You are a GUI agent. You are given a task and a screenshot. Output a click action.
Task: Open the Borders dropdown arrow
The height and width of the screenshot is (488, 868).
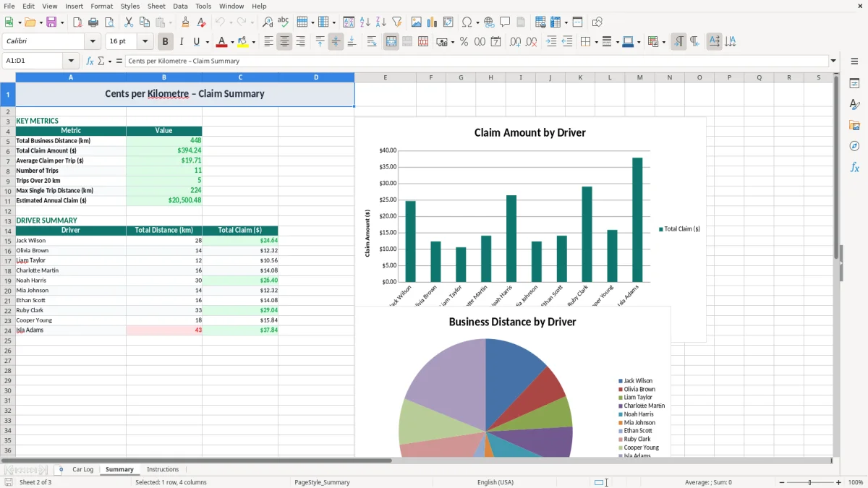coord(595,42)
